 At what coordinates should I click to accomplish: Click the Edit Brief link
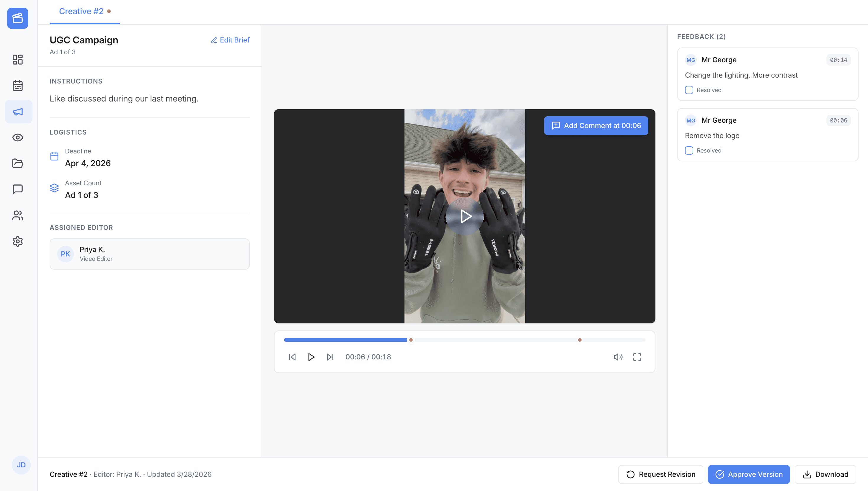[x=230, y=40]
